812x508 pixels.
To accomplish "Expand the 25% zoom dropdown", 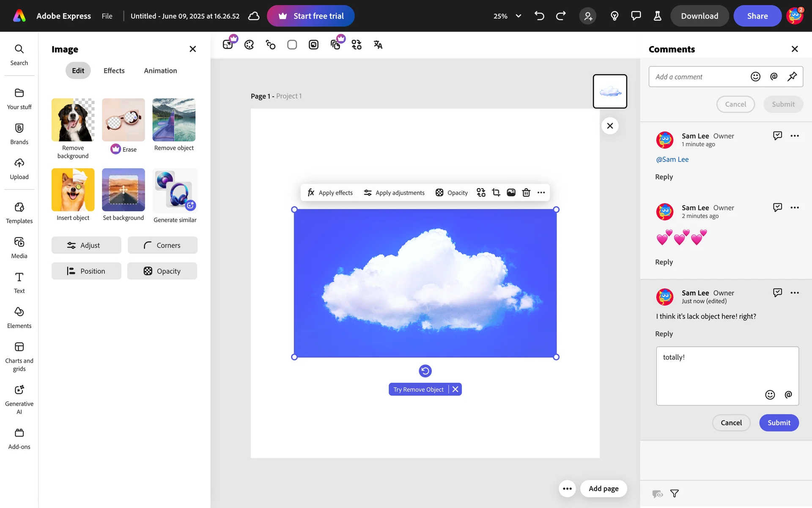I will coord(518,16).
